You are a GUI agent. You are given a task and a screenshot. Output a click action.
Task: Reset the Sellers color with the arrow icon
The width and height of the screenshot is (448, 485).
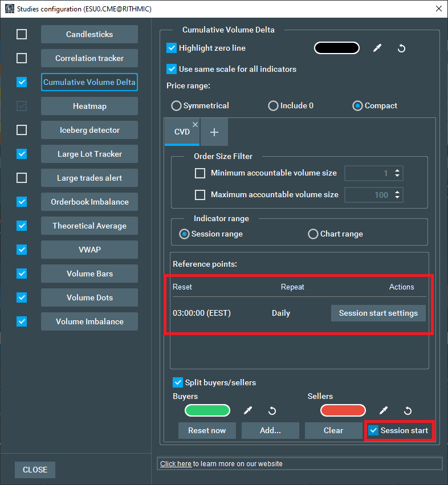[x=408, y=410]
